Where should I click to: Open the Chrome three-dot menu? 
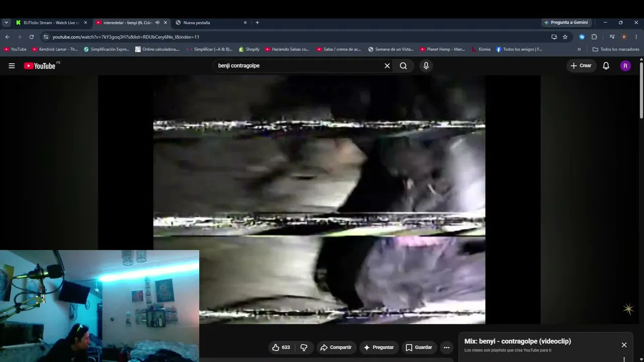point(636,37)
